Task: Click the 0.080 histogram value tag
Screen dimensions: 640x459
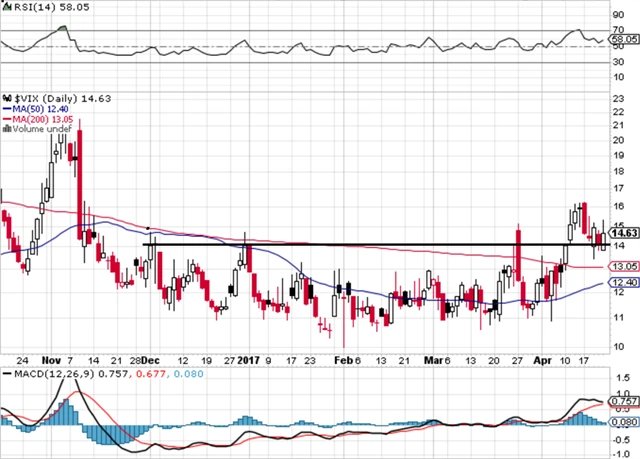Action: click(x=625, y=422)
